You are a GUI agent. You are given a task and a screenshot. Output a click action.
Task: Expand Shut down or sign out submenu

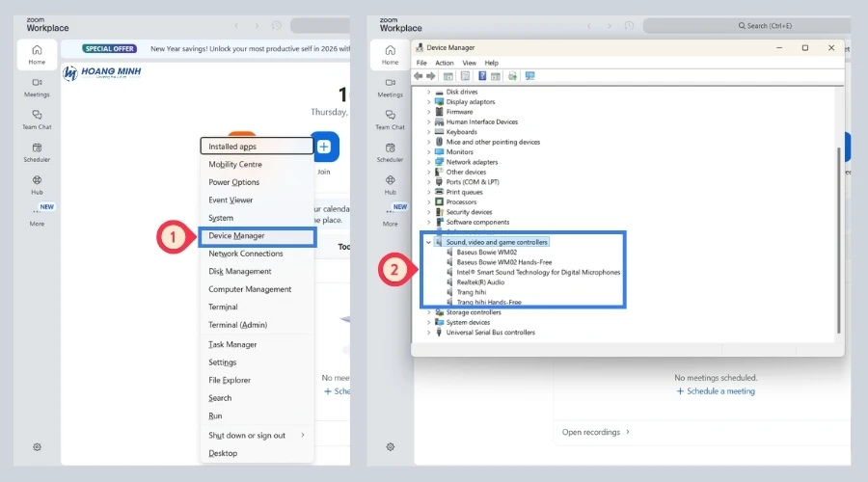pos(303,435)
